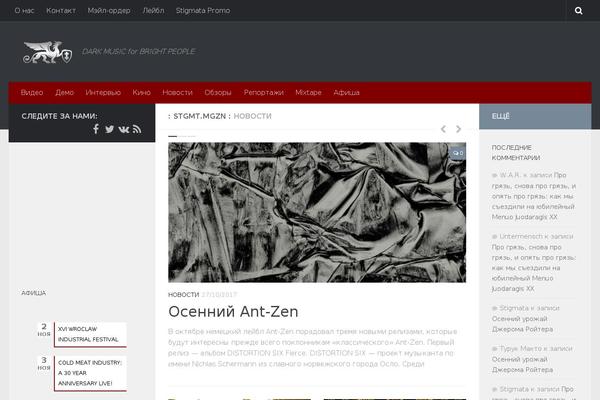Click the griffin site logo

[47, 52]
